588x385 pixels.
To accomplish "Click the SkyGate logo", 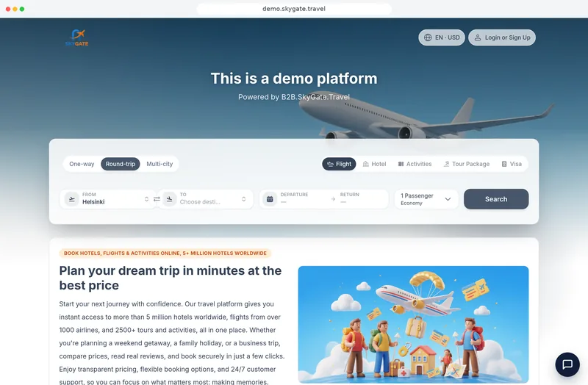I will [x=77, y=38].
